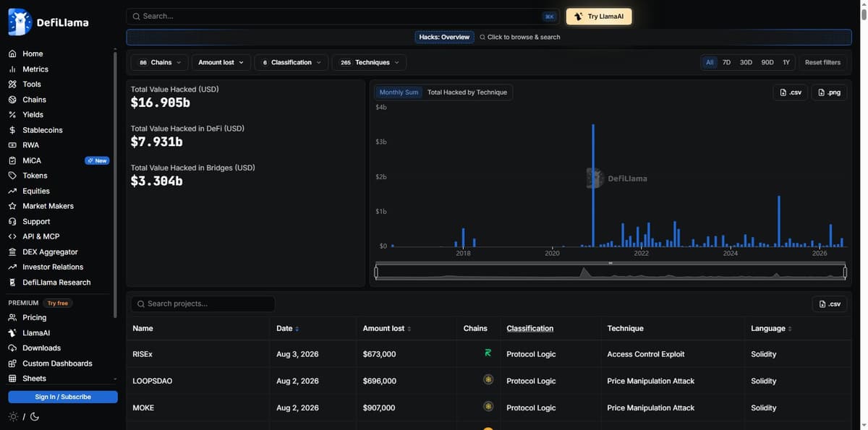Switch to dark theme moon icon
This screenshot has height=430, width=868.
point(34,416)
